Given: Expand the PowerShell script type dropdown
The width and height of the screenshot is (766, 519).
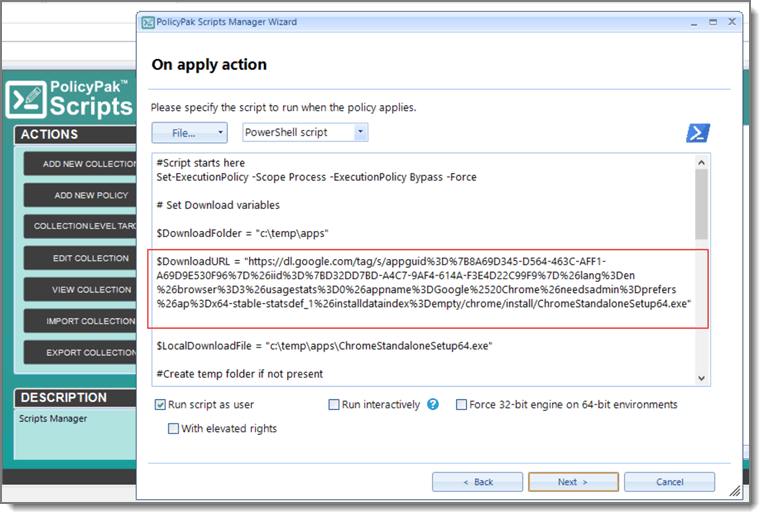Looking at the screenshot, I should click(x=361, y=132).
